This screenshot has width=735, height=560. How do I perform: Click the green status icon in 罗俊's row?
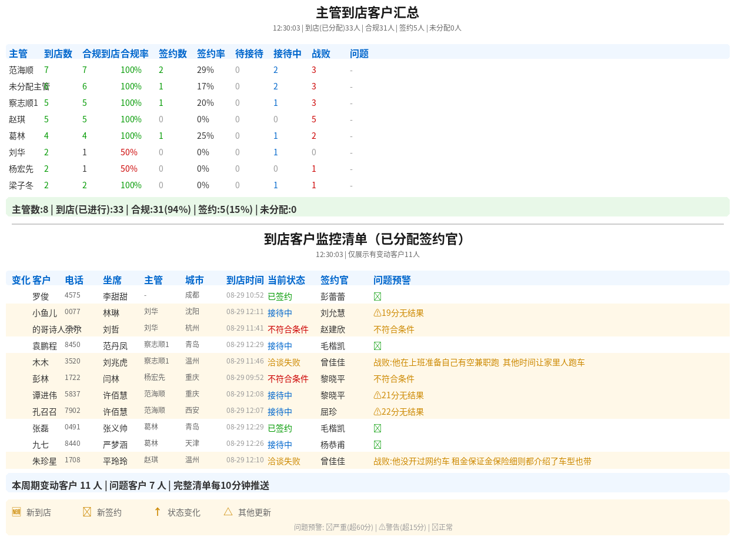point(377,296)
